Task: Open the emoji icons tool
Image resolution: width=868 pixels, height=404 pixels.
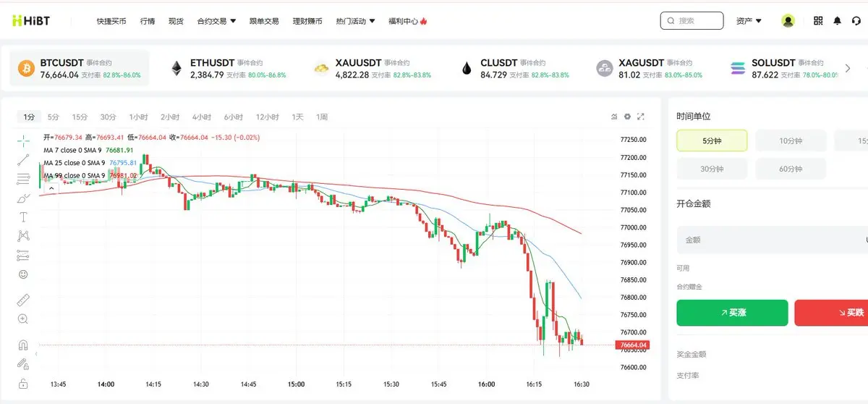Action: tap(23, 274)
